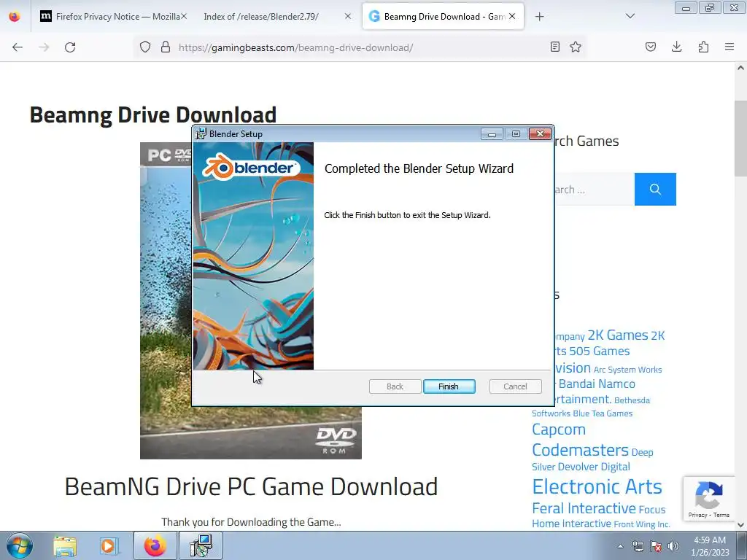Open the Arc System Works tag

(x=627, y=370)
